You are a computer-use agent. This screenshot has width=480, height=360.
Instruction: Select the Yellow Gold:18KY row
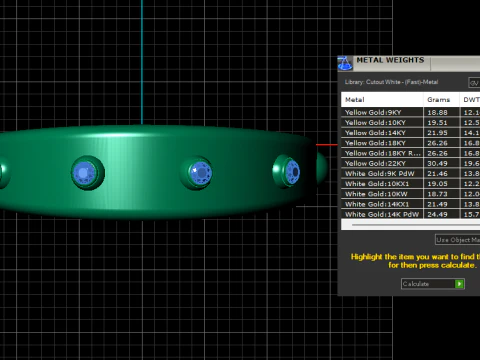coord(410,143)
